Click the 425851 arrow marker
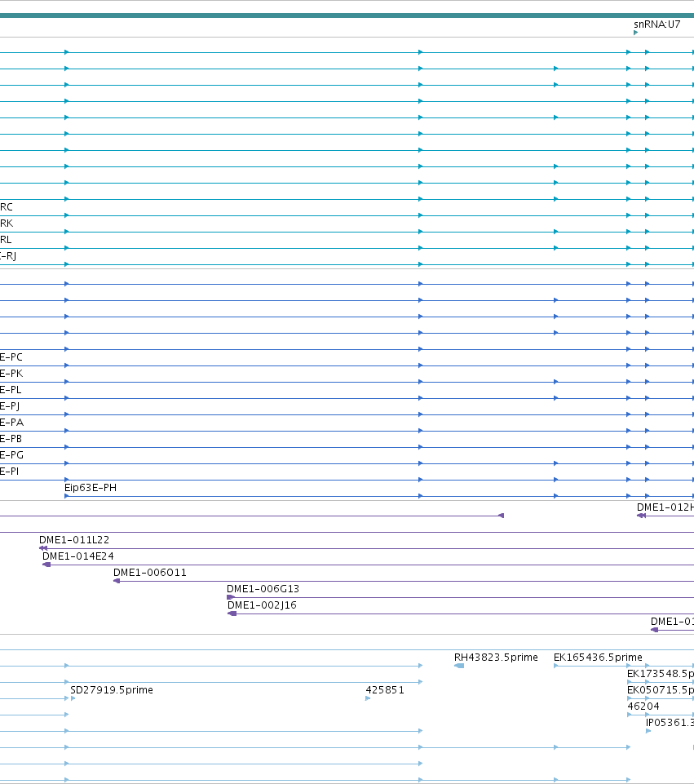 (369, 698)
